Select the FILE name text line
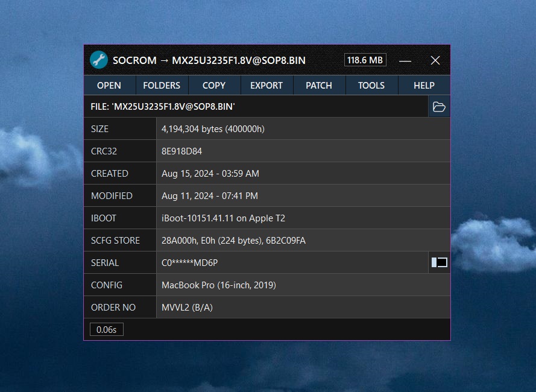Image resolution: width=536 pixels, height=392 pixels. point(163,107)
